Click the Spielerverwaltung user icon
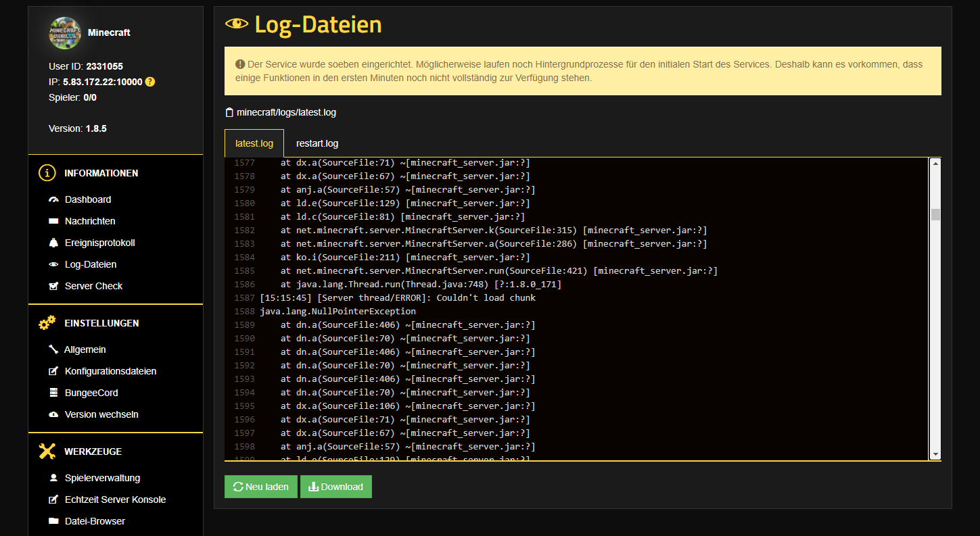This screenshot has height=536, width=980. [53, 479]
